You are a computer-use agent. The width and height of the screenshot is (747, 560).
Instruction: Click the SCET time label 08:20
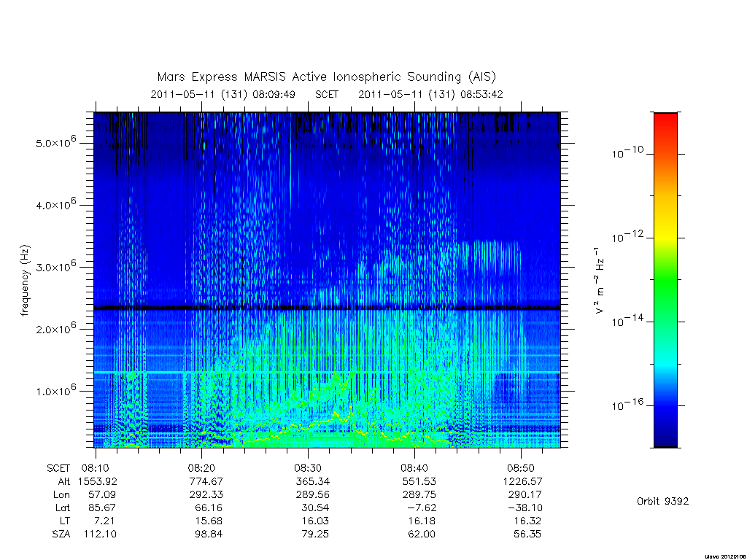pos(201,468)
